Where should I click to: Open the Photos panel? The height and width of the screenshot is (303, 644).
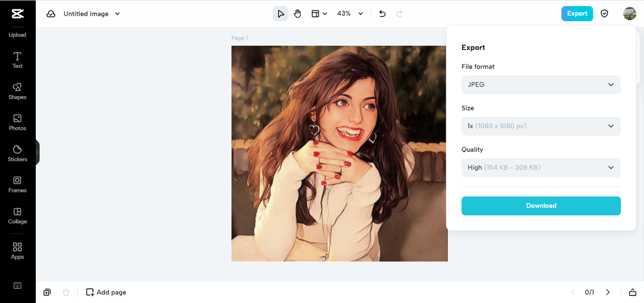click(18, 122)
